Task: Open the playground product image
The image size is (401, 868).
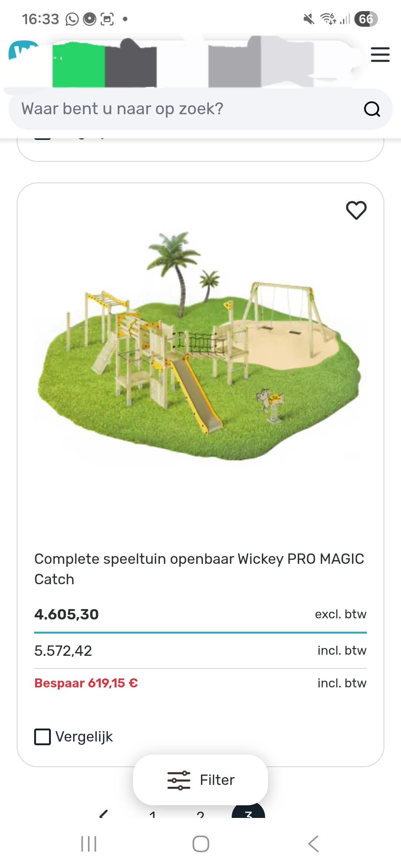Action: (x=200, y=345)
